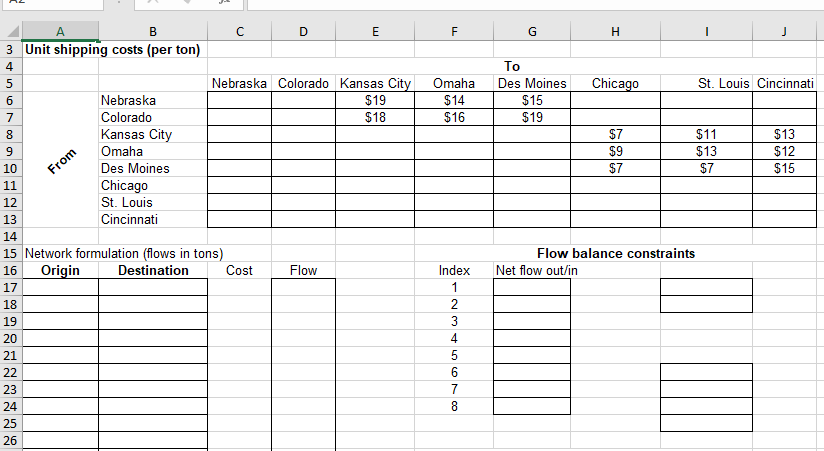Image resolution: width=824 pixels, height=451 pixels.
Task: Select row 25 header
Action: pyautogui.click(x=11, y=424)
